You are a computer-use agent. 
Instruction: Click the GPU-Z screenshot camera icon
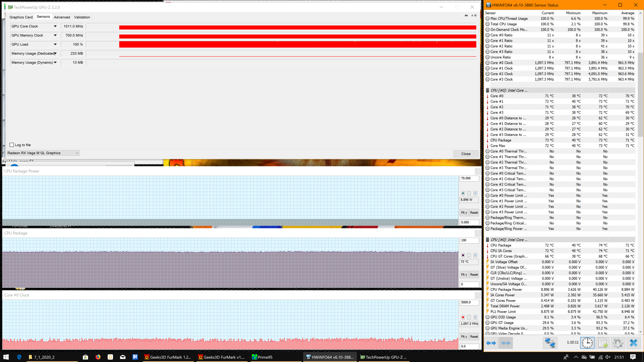click(466, 15)
